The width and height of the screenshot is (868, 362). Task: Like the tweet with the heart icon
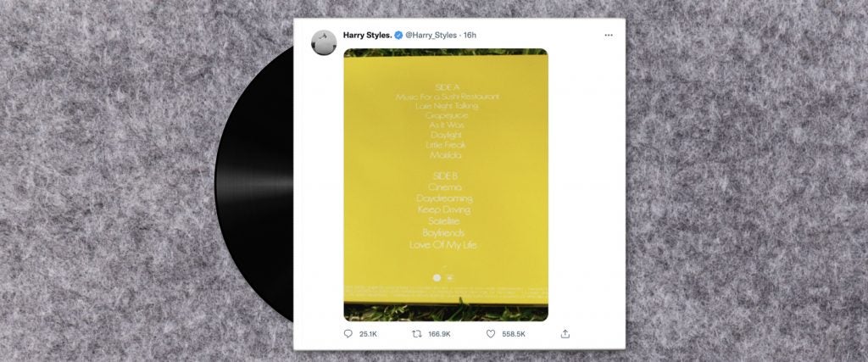tap(491, 334)
